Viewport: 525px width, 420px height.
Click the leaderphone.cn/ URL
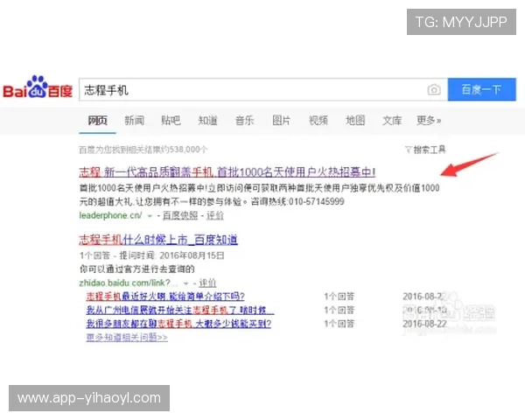(110, 215)
